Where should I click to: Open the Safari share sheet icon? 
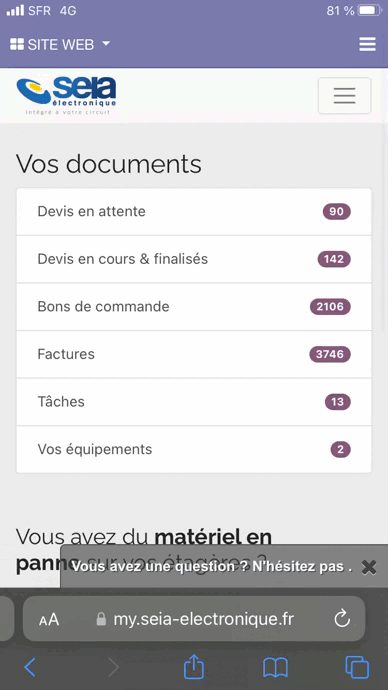(194, 666)
